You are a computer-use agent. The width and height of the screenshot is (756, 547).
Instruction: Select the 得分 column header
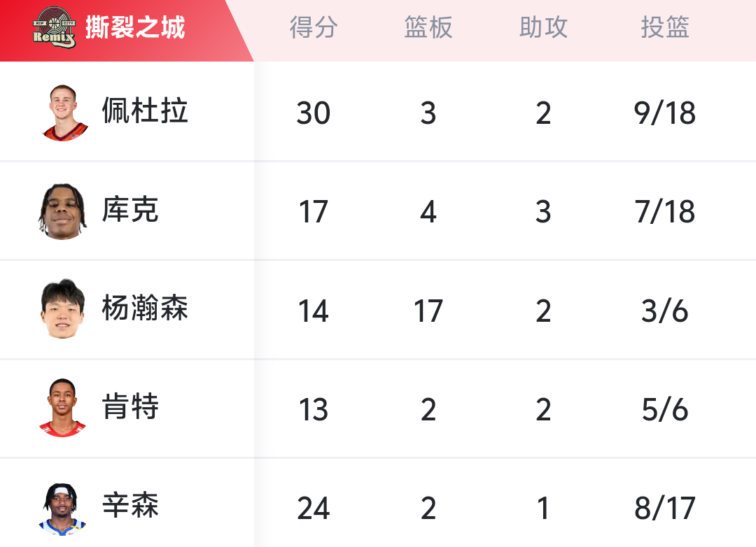[x=314, y=28]
